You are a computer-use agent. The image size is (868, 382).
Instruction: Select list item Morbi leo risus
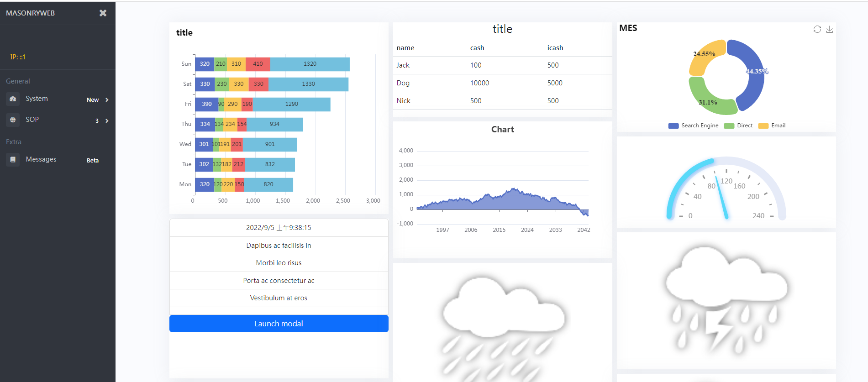pos(279,263)
